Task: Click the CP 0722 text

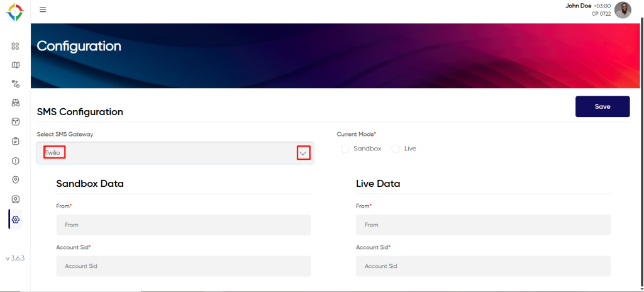Action: coord(601,14)
